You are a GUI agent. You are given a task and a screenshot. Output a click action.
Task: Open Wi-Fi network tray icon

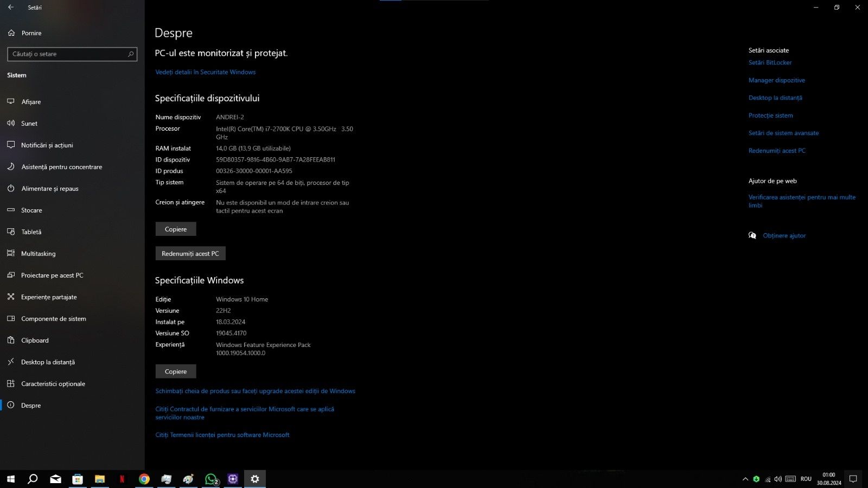click(x=768, y=479)
